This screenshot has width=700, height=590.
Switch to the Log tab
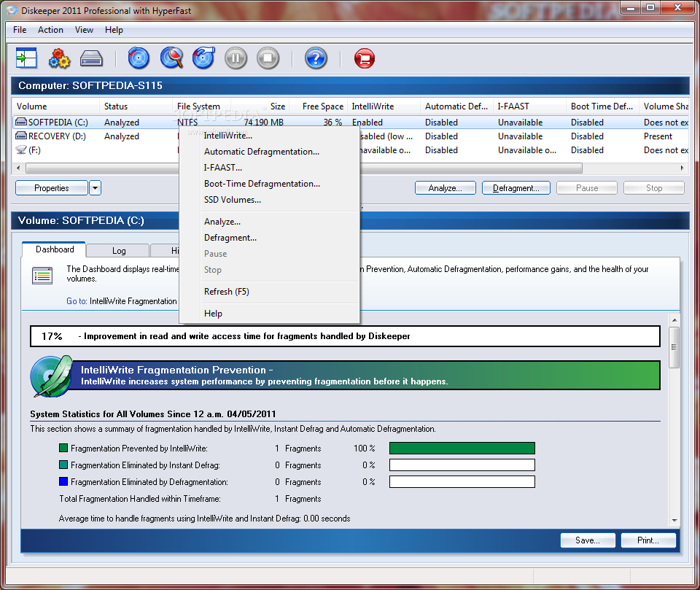click(x=118, y=251)
